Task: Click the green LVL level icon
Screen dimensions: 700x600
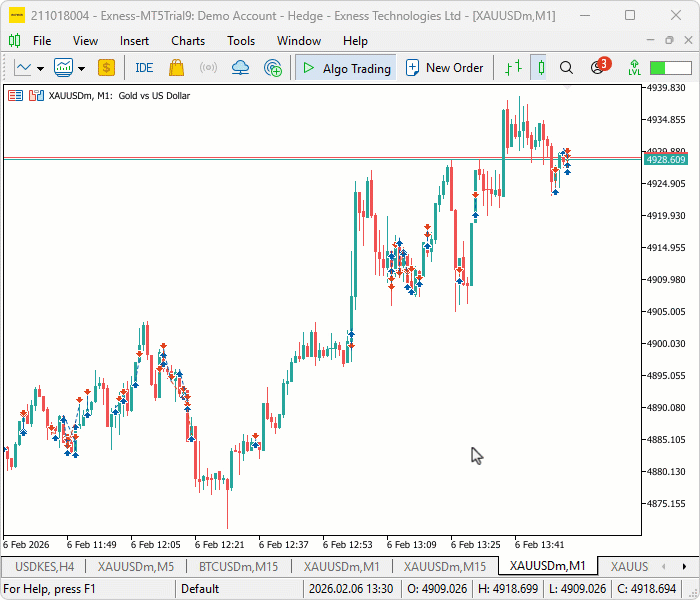Action: pyautogui.click(x=634, y=68)
